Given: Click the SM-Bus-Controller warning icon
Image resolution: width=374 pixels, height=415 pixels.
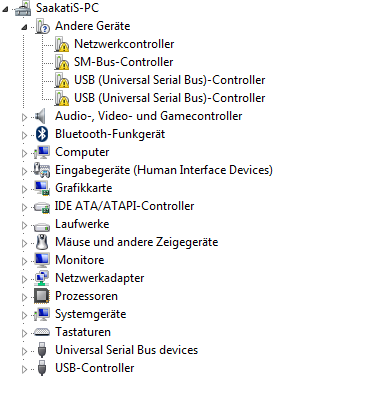Looking at the screenshot, I should point(62,62).
